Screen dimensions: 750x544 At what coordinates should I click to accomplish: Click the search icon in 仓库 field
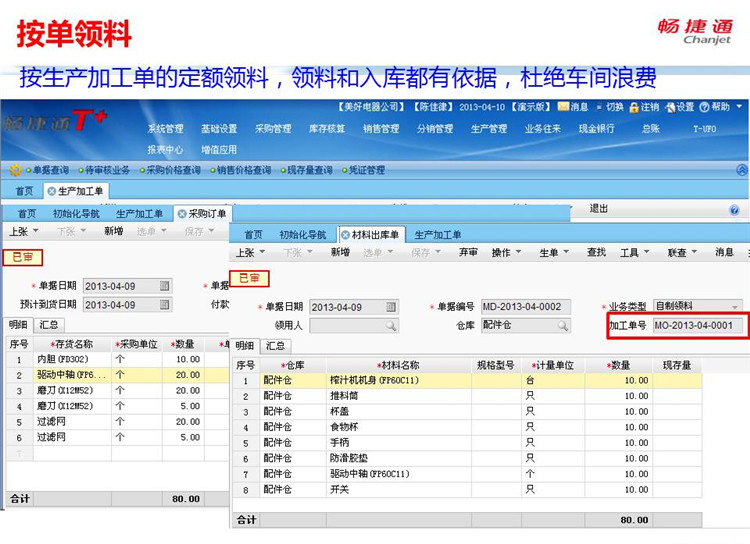[563, 326]
